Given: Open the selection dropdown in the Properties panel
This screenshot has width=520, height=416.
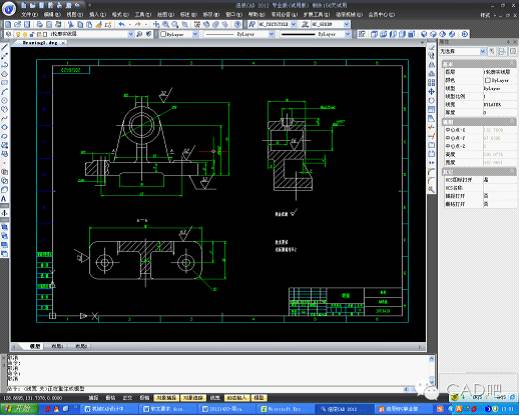Looking at the screenshot, I should point(483,51).
